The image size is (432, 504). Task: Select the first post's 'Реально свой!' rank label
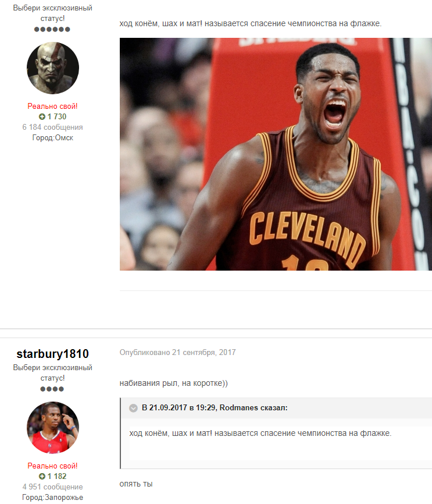(x=53, y=106)
